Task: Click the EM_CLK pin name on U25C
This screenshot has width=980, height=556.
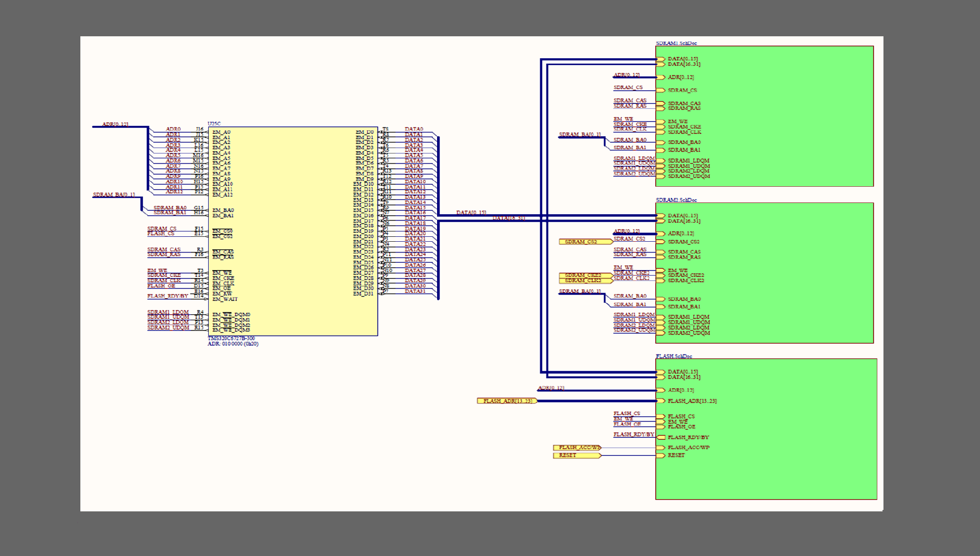Action: click(x=223, y=284)
